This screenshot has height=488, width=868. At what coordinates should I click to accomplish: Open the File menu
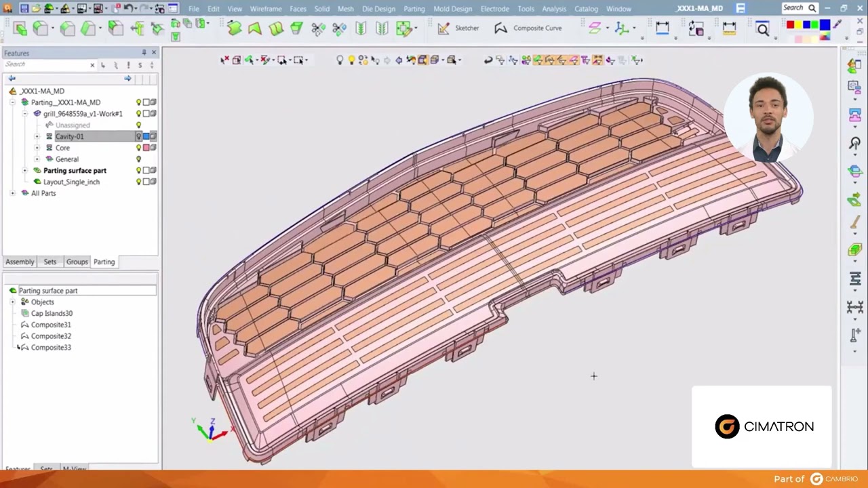[194, 9]
